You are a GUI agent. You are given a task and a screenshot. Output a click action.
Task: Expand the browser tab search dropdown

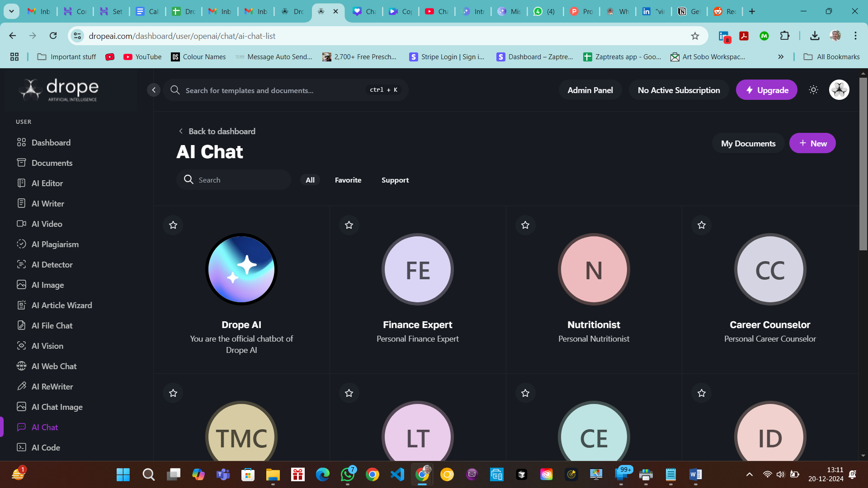(x=11, y=11)
